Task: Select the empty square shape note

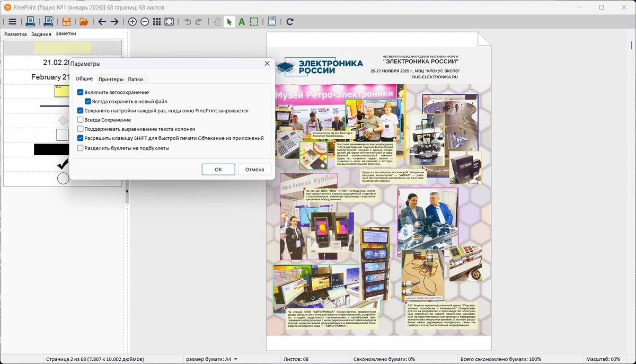Action: (63, 135)
